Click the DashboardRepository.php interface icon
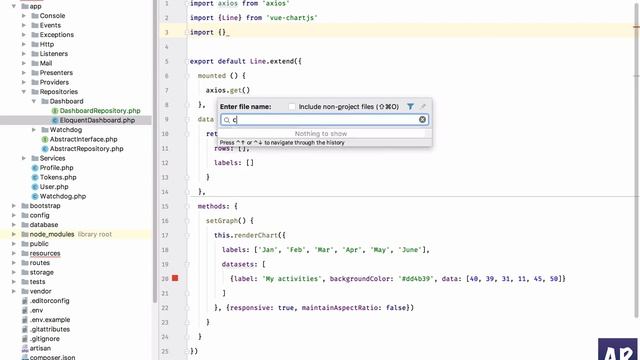Screen dimensions: 640x360 55,111
